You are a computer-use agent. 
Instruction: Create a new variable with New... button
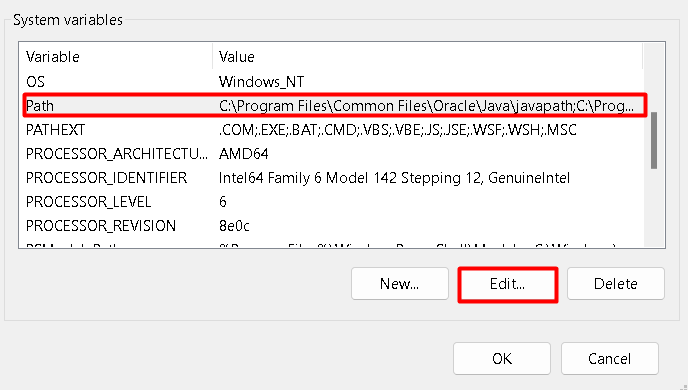pos(400,284)
